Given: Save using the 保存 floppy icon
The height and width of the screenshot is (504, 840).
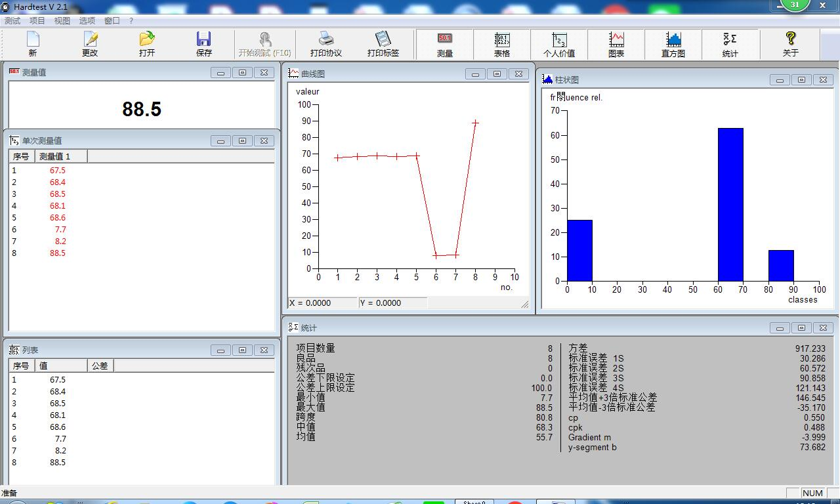Looking at the screenshot, I should tap(204, 43).
